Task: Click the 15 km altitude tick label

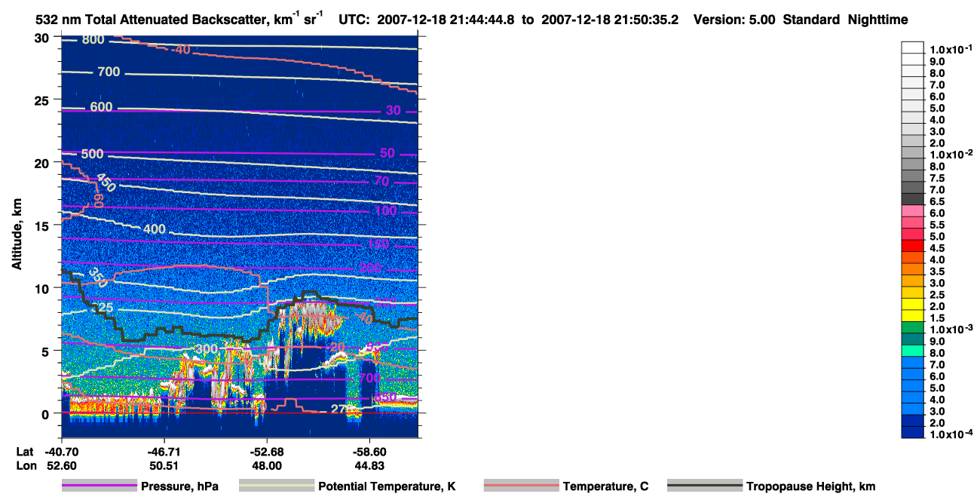Action: [42, 225]
